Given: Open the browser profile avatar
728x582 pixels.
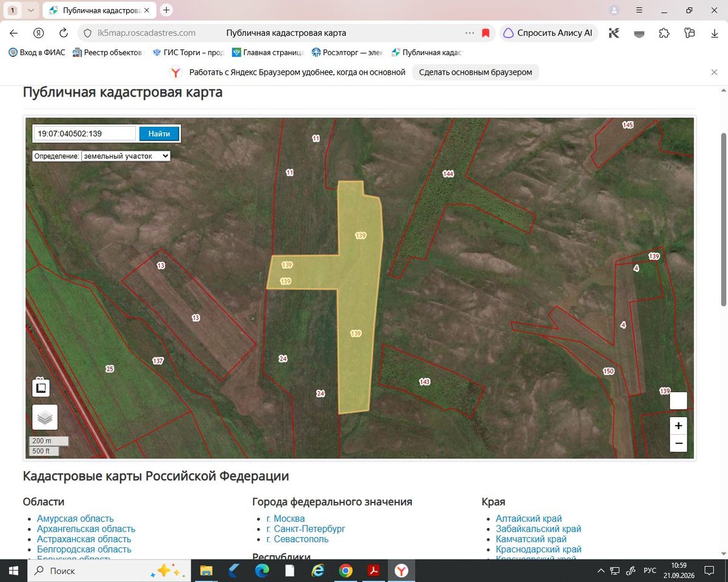Looking at the screenshot, I should tap(614, 10).
